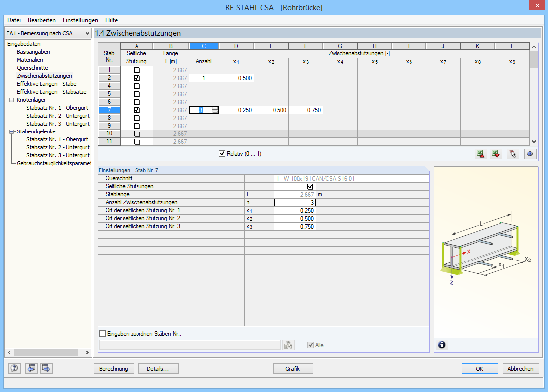Image resolution: width=548 pixels, height=392 pixels.
Task: Open the Hilfe menu
Action: point(112,20)
